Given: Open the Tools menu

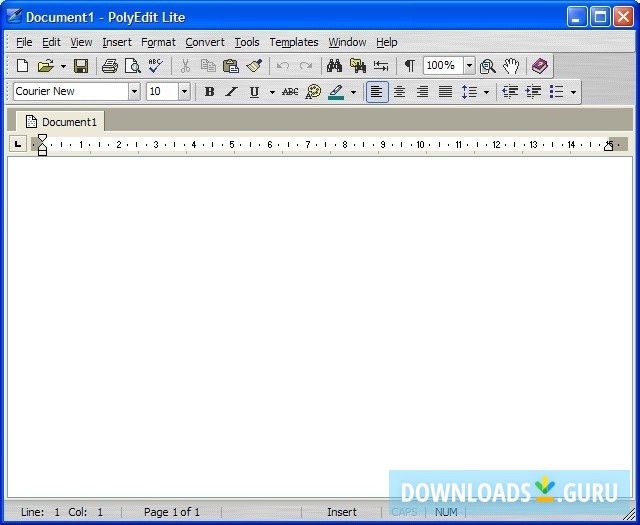Looking at the screenshot, I should pos(247,42).
